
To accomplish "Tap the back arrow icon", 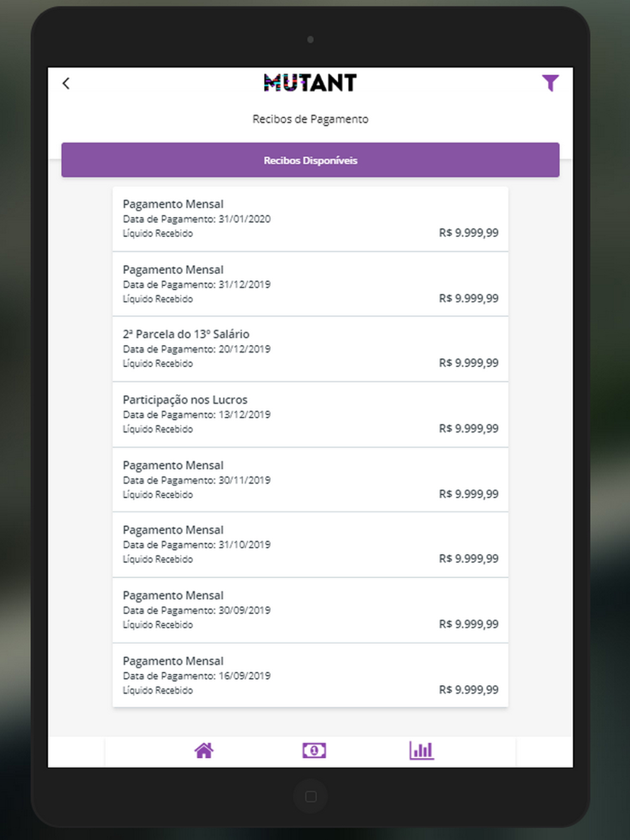I will tap(66, 83).
